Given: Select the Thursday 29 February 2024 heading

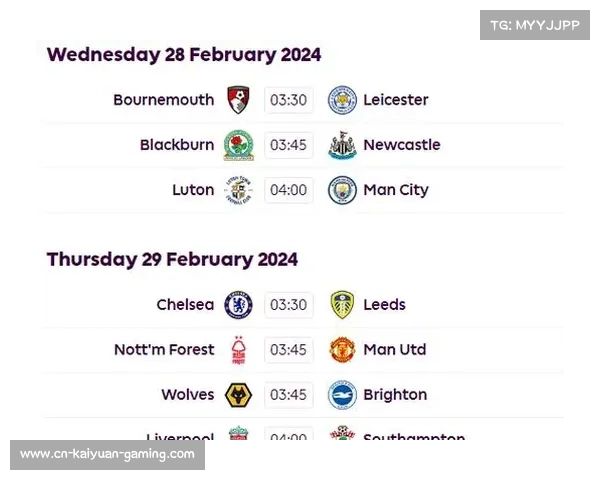Looking at the screenshot, I should coord(172,260).
